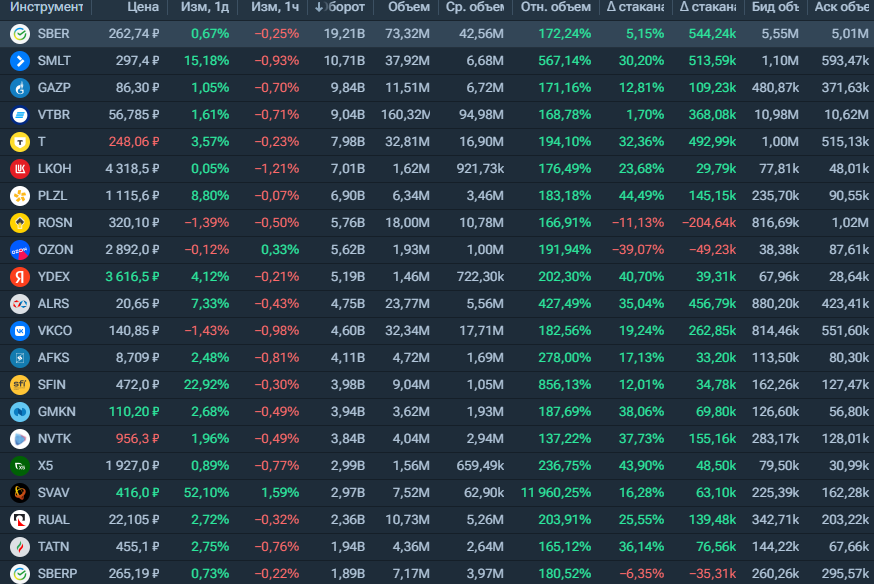Click the PLZL price 1 115,6 ₽
This screenshot has width=874, height=584.
(x=133, y=196)
